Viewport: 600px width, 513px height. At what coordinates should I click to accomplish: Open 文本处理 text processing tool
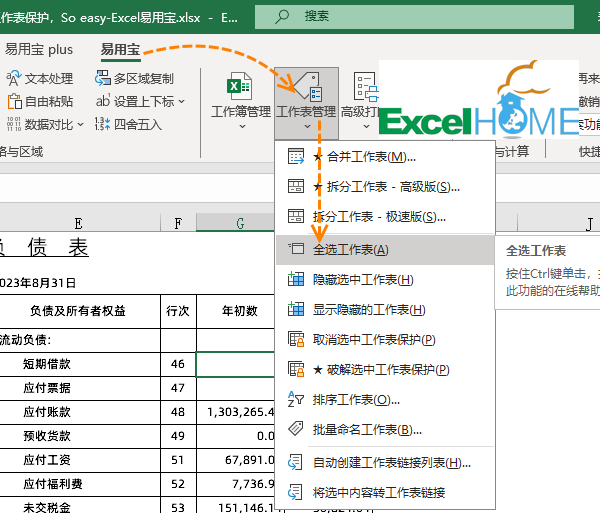coord(39,78)
